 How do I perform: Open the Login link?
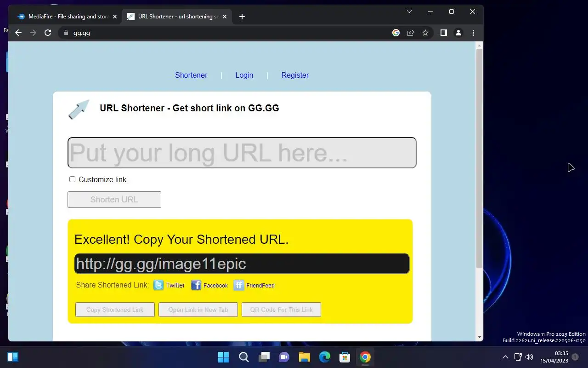pos(244,75)
